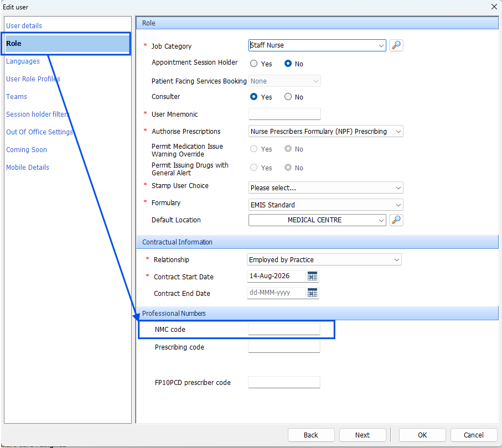
Task: Click the NMC code input field
Action: [x=284, y=329]
